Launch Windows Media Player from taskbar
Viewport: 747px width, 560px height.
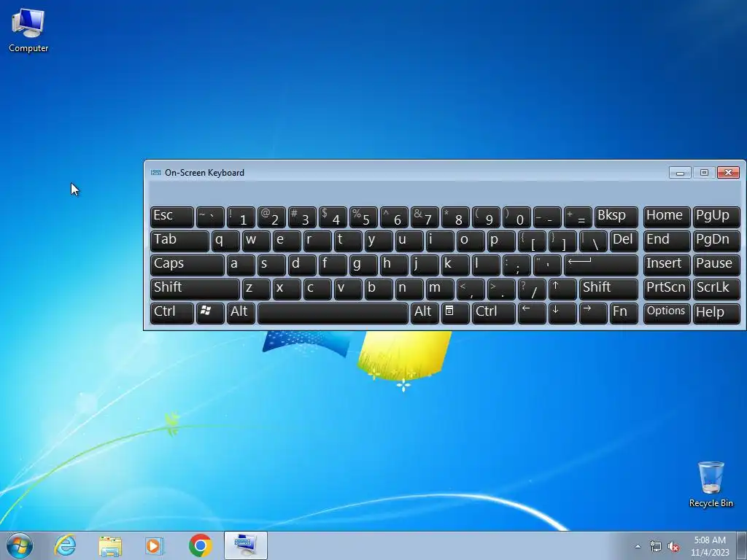[x=155, y=545]
